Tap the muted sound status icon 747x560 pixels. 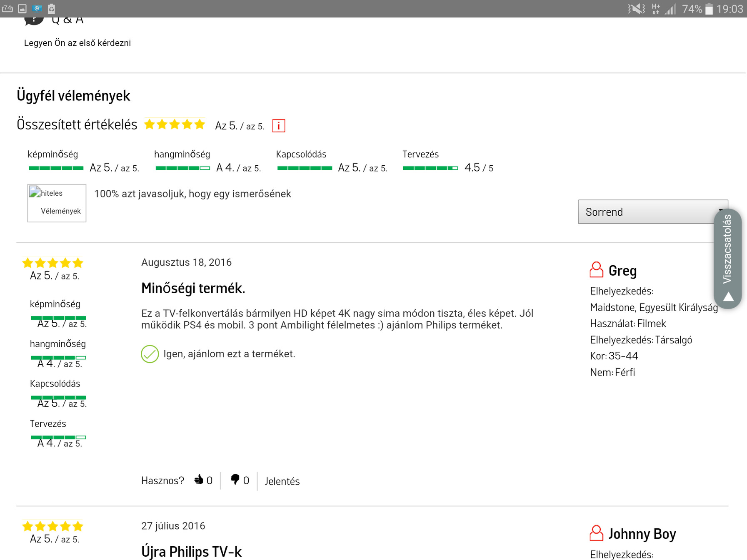(x=636, y=9)
